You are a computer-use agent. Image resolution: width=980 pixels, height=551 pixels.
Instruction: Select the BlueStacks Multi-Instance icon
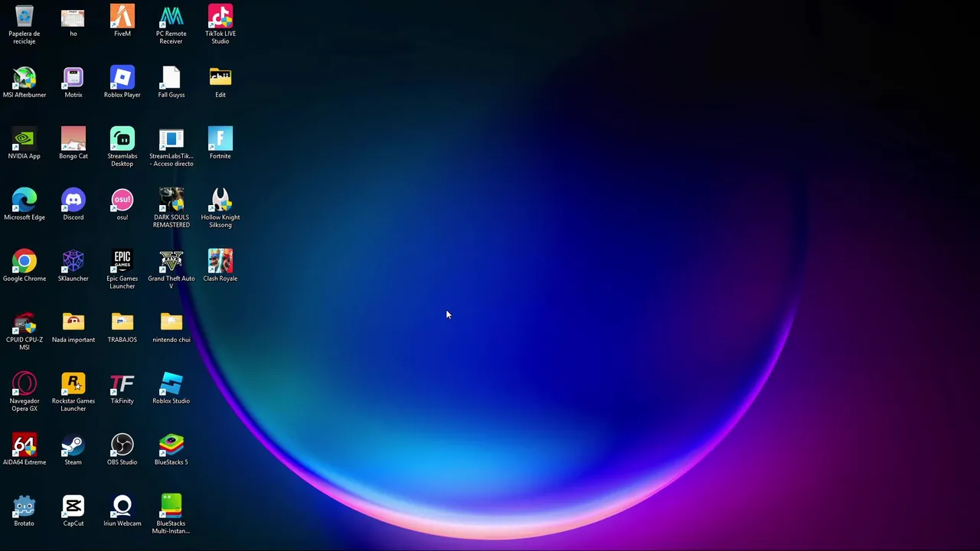(171, 506)
